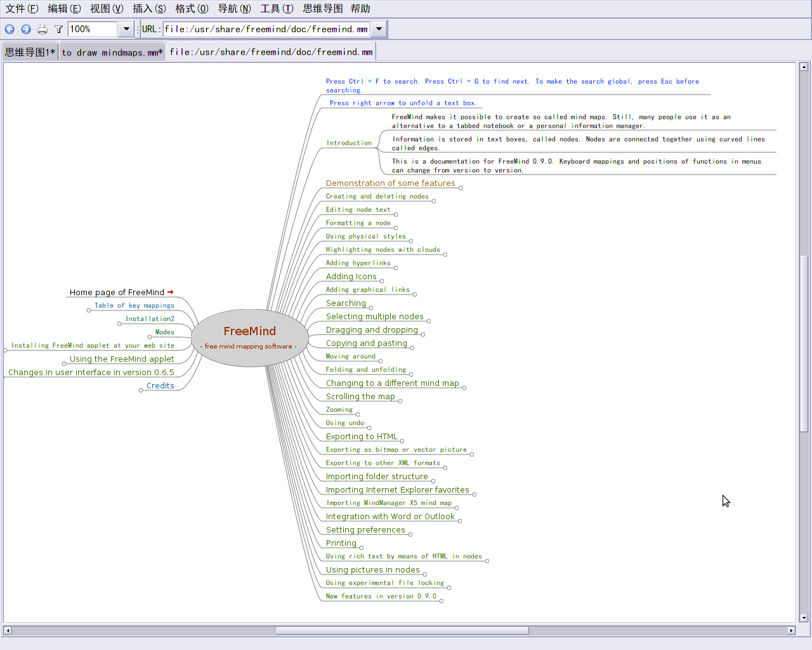Select 'Exporting as bitmap or vector picture' node
The width and height of the screenshot is (812, 650).
point(396,450)
